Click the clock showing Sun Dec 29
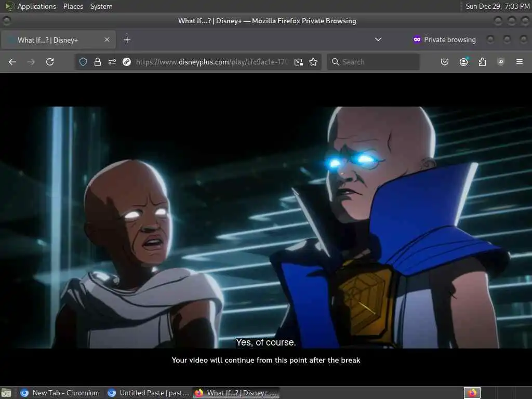The height and width of the screenshot is (399, 532). (497, 6)
